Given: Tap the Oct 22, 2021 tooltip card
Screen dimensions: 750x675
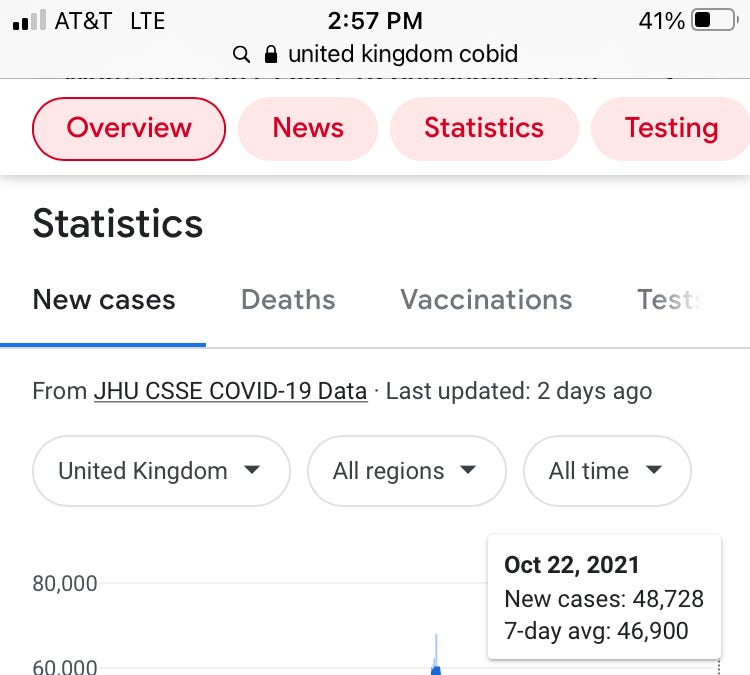Looking at the screenshot, I should point(604,597).
